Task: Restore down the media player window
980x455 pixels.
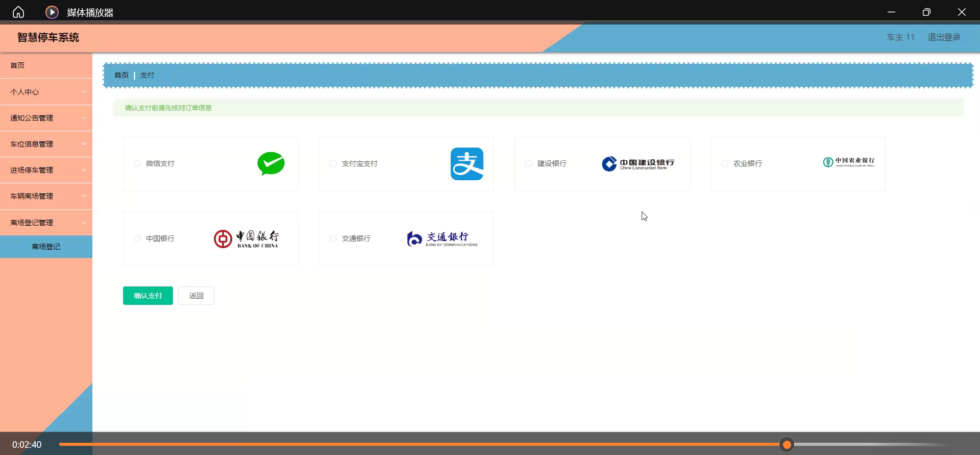Action: click(x=926, y=12)
